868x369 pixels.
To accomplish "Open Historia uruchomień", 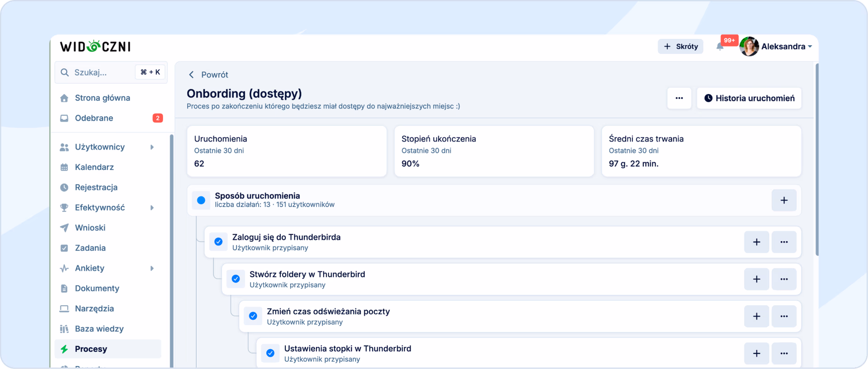I will (749, 98).
